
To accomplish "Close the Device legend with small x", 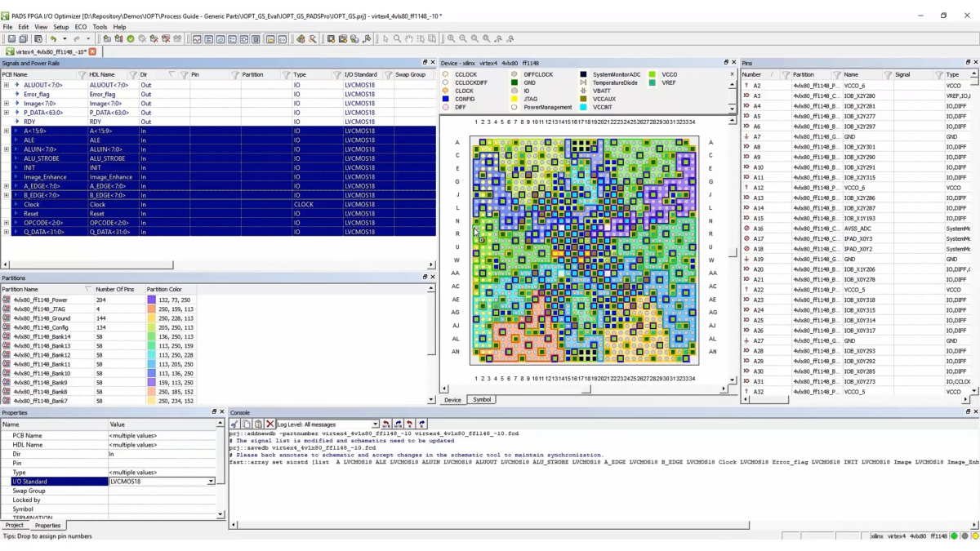I will [732, 74].
